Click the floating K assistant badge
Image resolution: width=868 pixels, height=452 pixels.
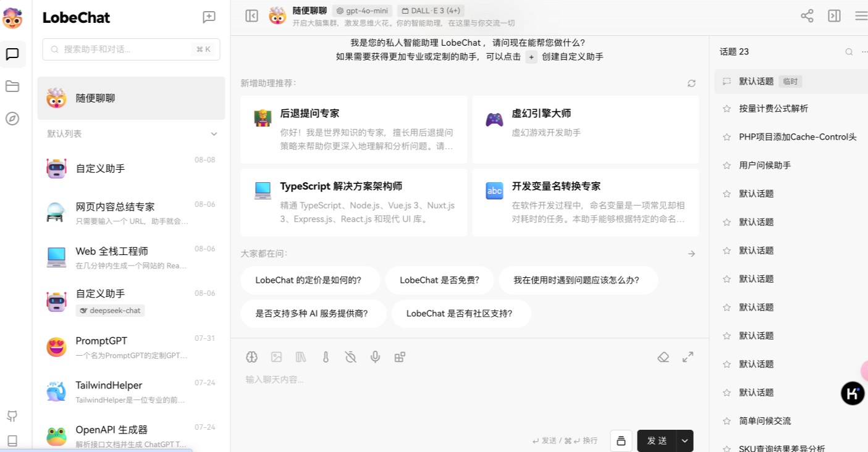click(x=853, y=393)
